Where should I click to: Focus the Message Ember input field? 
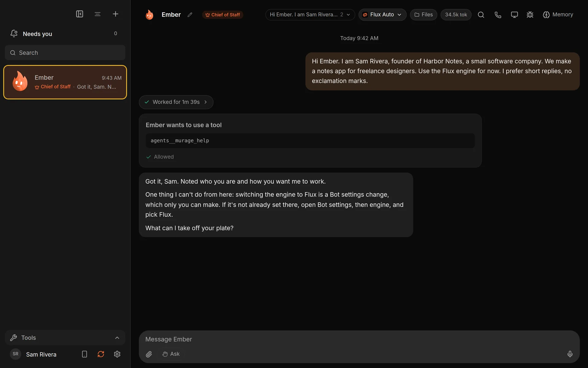point(359,339)
